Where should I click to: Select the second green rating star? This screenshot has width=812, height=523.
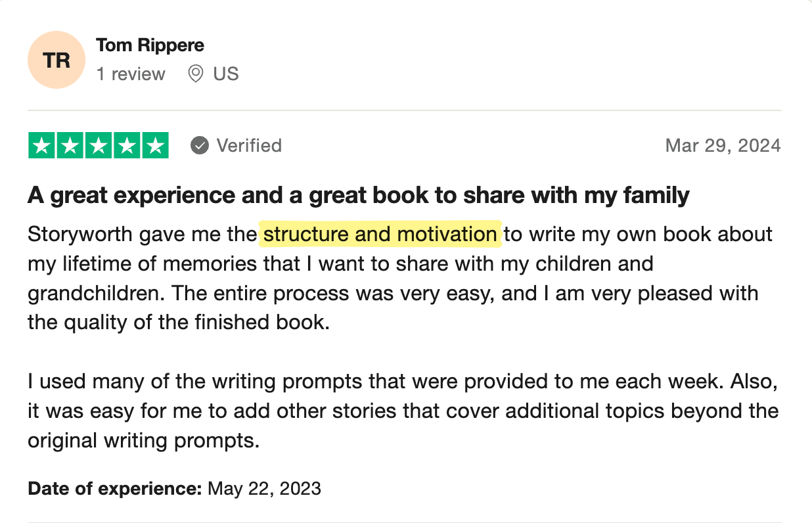click(x=70, y=146)
